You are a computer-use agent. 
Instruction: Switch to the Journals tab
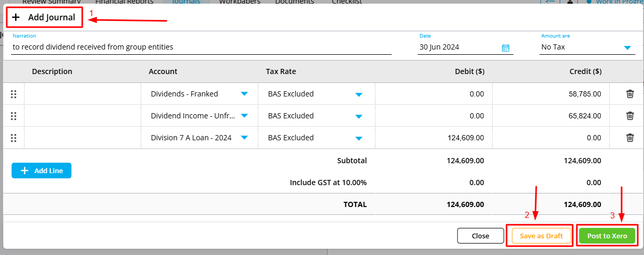tap(186, 2)
